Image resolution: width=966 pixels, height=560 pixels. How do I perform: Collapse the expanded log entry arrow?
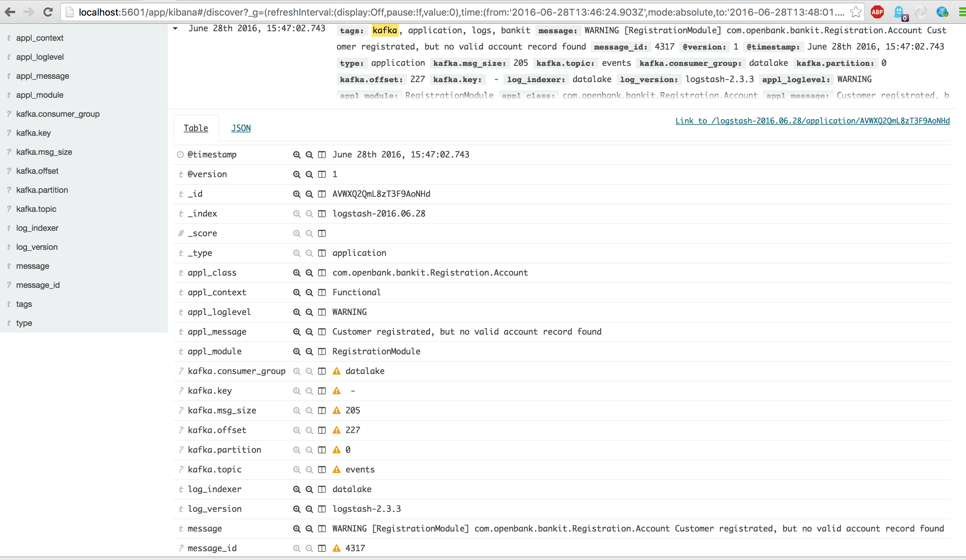(x=175, y=29)
